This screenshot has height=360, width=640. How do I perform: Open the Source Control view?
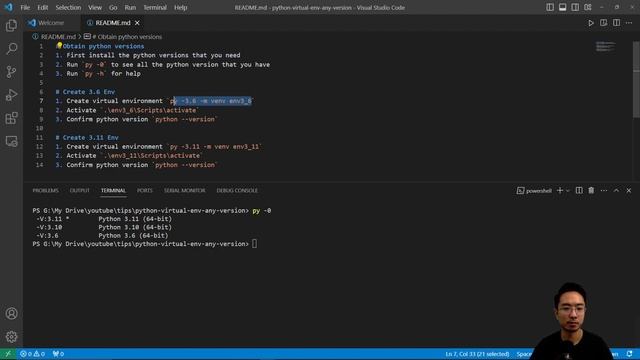[11, 72]
